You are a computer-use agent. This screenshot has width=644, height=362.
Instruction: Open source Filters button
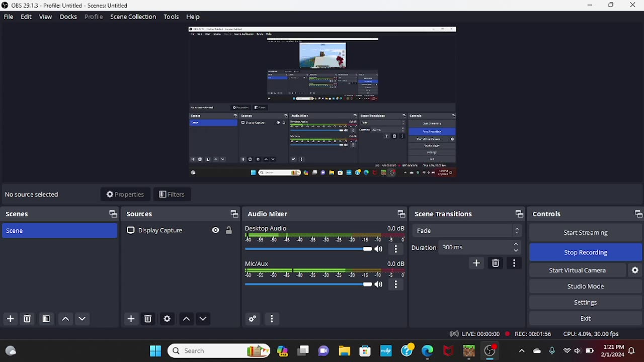172,195
